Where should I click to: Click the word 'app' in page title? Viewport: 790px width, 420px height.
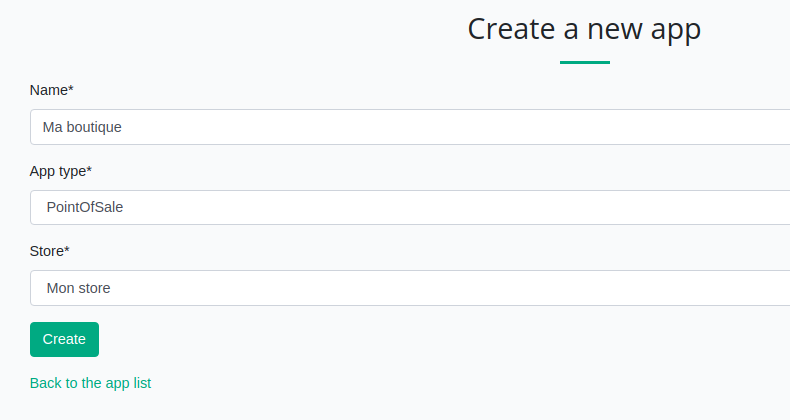[672, 30]
